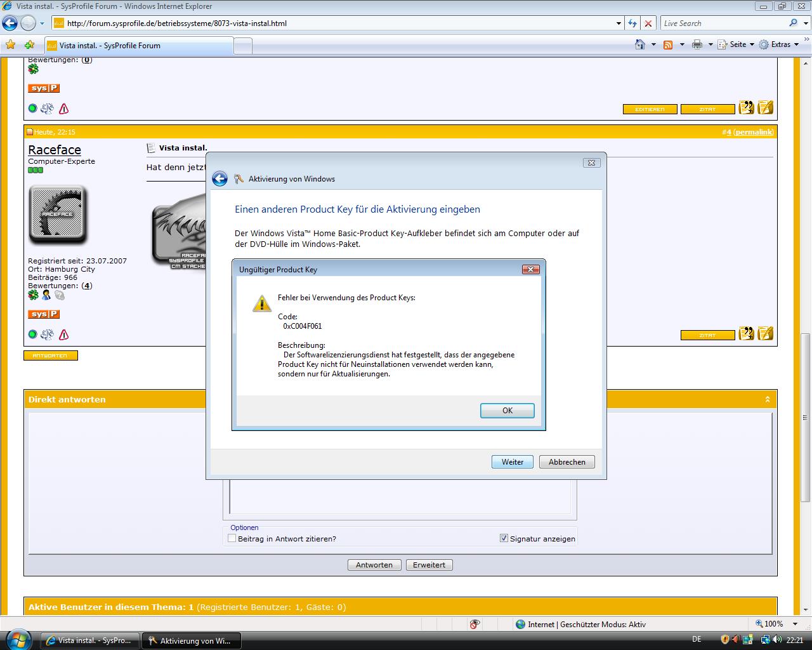
Task: Click the Weiter button in activation window
Action: (x=513, y=462)
